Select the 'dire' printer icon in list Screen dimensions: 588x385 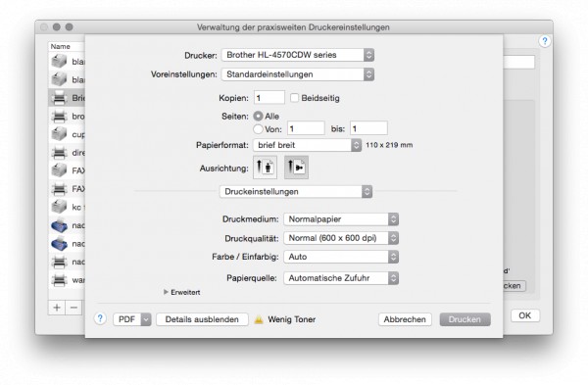[59, 153]
